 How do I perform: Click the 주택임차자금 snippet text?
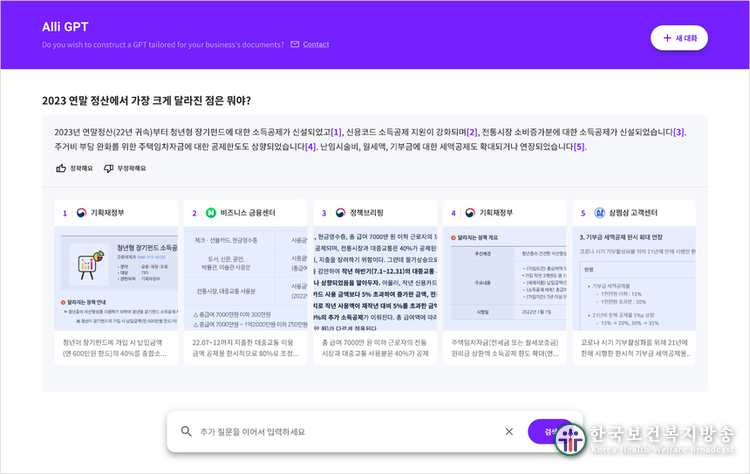pos(505,348)
